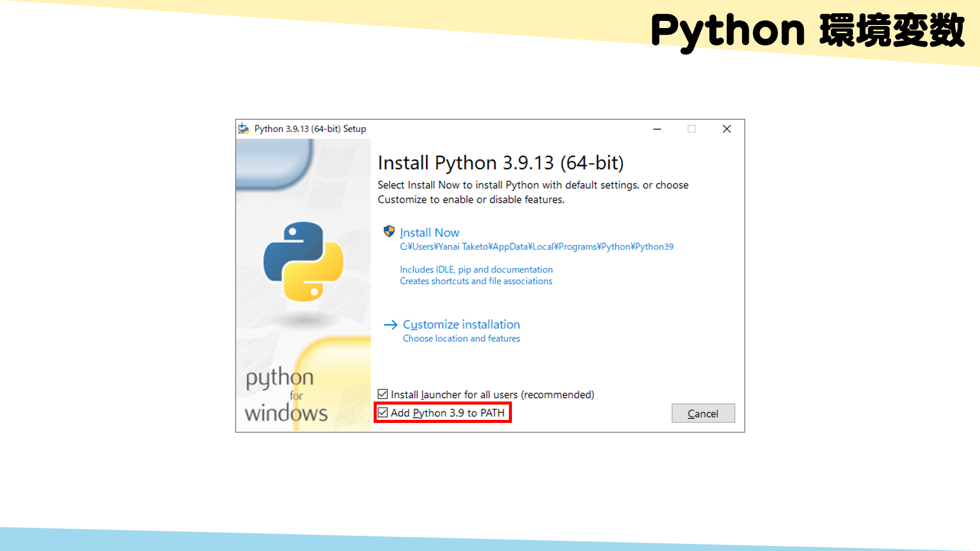Click the Install Now link
This screenshot has width=980, height=551.
click(429, 233)
